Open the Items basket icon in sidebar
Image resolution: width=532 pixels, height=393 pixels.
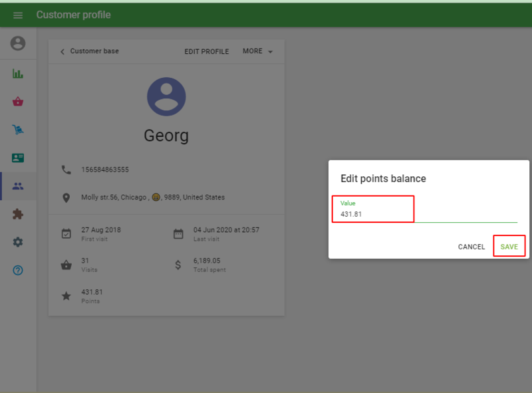(x=18, y=102)
